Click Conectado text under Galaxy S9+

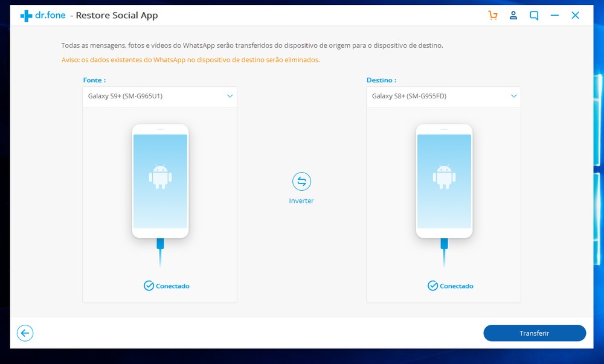pos(173,286)
